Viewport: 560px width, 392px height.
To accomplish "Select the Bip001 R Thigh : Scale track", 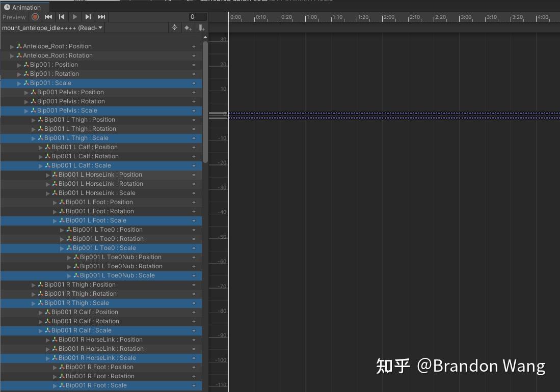I will 102,303.
